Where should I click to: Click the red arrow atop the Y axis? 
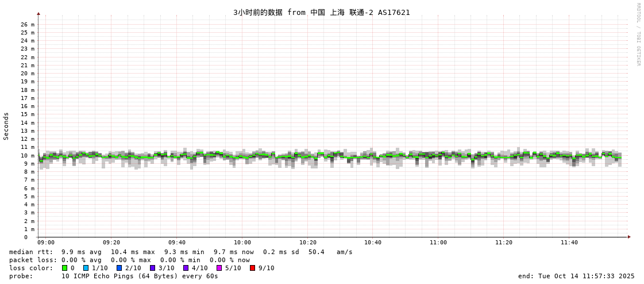(38, 14)
